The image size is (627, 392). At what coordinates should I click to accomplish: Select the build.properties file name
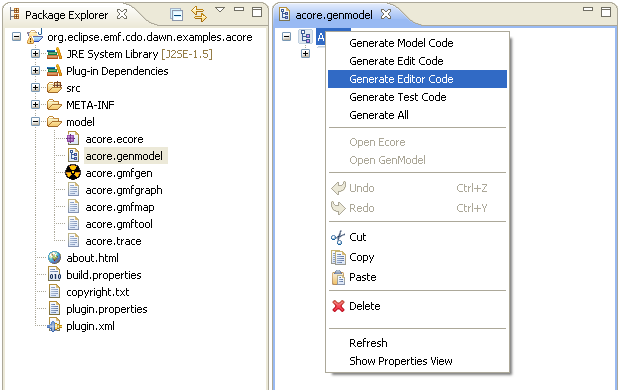[x=104, y=275]
